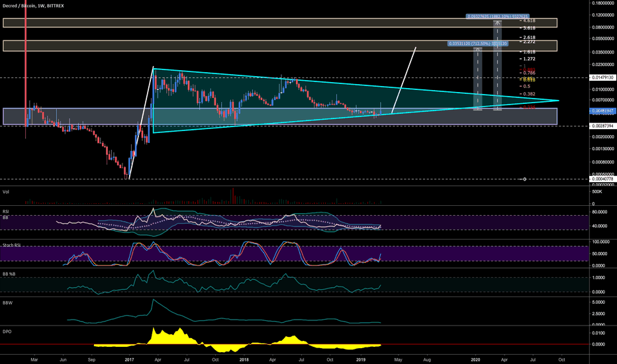Image resolution: width=617 pixels, height=364 pixels.
Task: Click the 0.00287394 horizontal line price label
Action: (x=603, y=126)
